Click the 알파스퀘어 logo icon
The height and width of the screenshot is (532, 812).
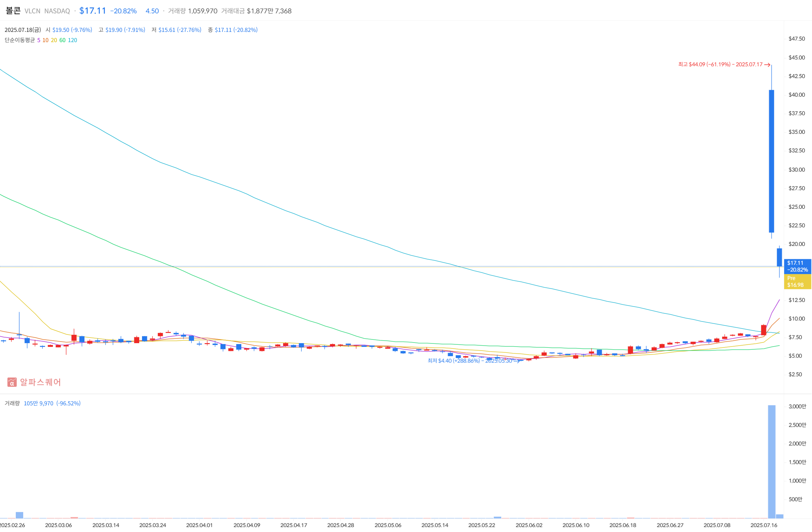(x=12, y=382)
